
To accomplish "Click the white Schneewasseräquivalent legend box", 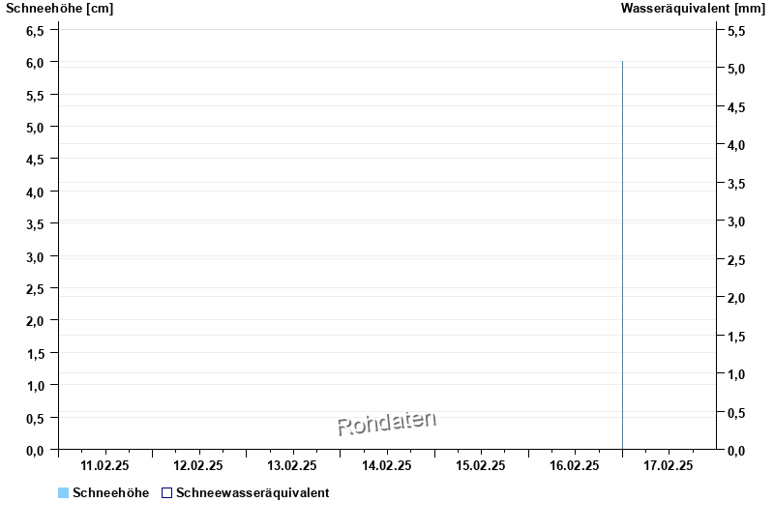I will (166, 493).
